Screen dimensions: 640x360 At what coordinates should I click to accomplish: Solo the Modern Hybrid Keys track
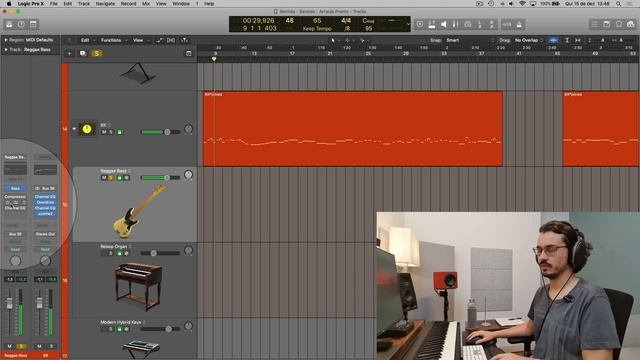coord(111,329)
